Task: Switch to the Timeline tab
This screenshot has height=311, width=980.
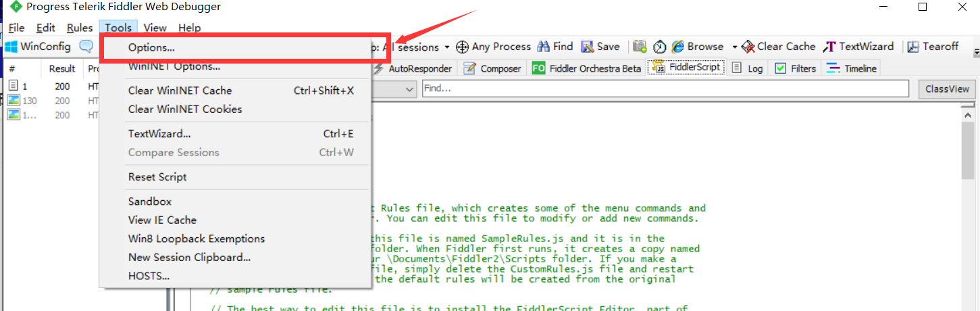Action: point(851,68)
